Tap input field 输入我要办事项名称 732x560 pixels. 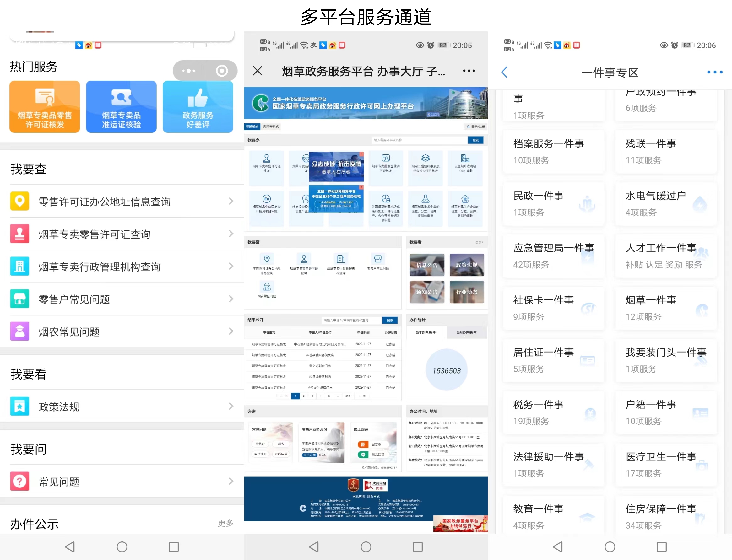[x=420, y=140]
